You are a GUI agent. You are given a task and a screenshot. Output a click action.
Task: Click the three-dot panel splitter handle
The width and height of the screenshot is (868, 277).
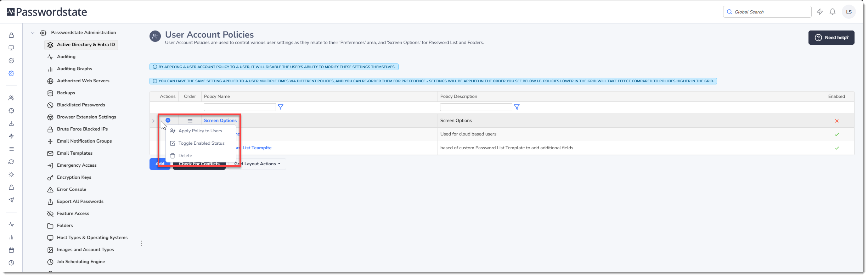pos(141,243)
